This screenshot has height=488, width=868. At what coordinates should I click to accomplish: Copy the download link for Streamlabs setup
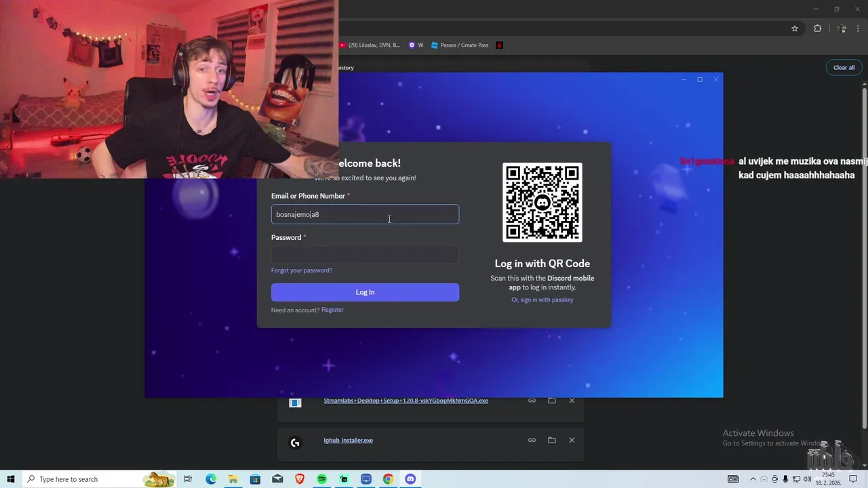click(532, 401)
